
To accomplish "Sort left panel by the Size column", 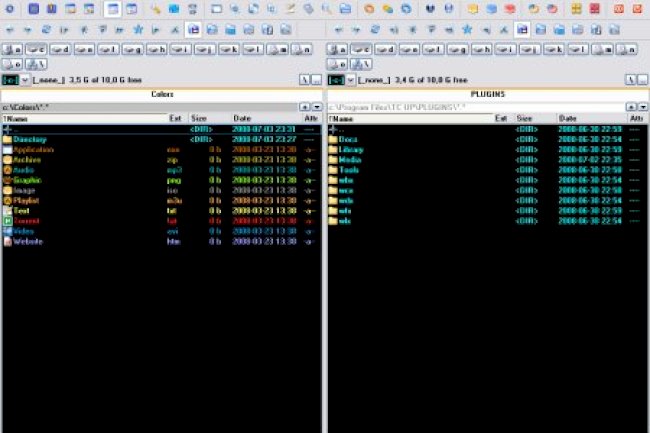I will click(x=209, y=119).
